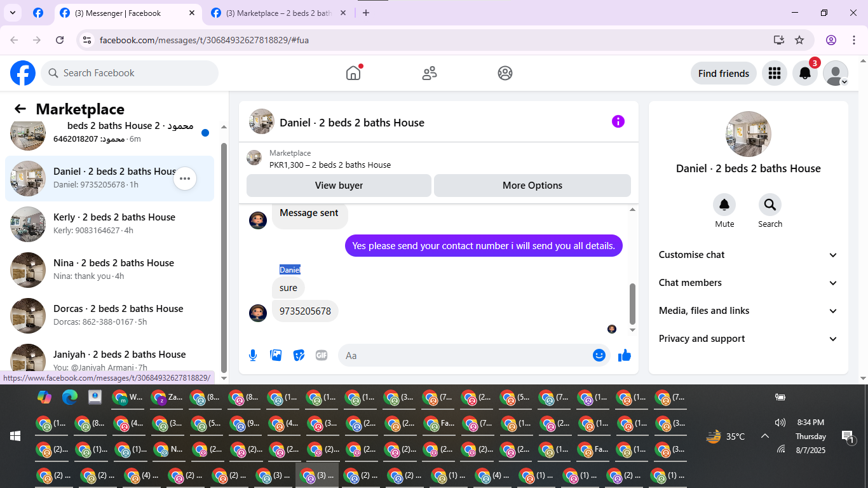Bookmark this page with the star
Viewport: 868px width, 488px height.
(x=799, y=40)
